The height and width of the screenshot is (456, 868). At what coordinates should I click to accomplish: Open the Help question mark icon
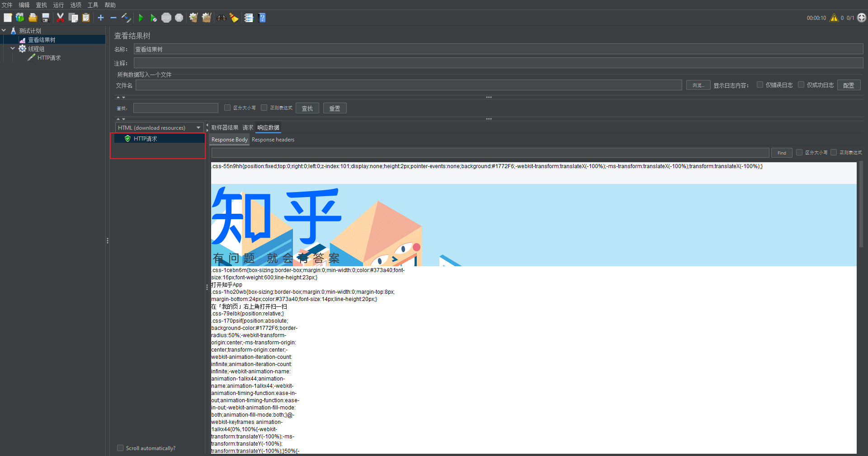coord(262,18)
